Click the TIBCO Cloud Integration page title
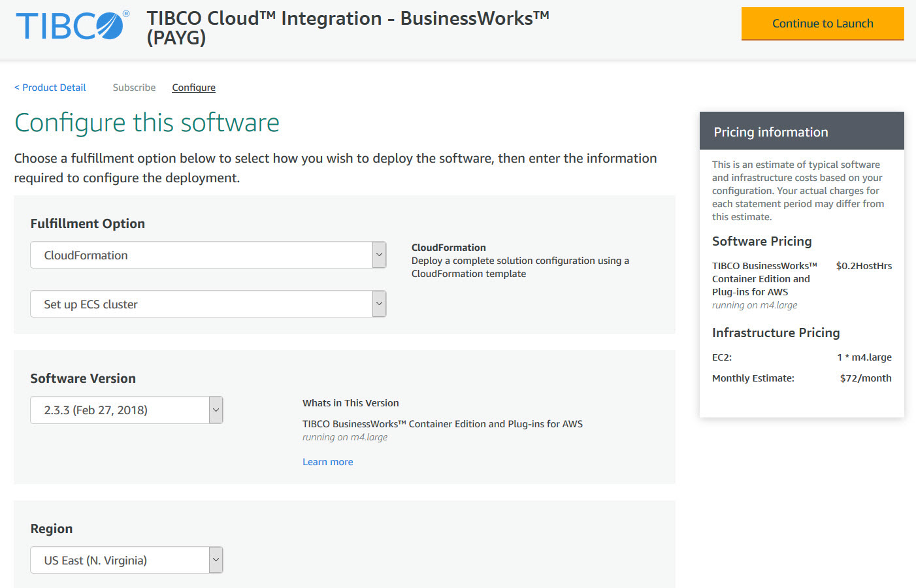 point(348,27)
